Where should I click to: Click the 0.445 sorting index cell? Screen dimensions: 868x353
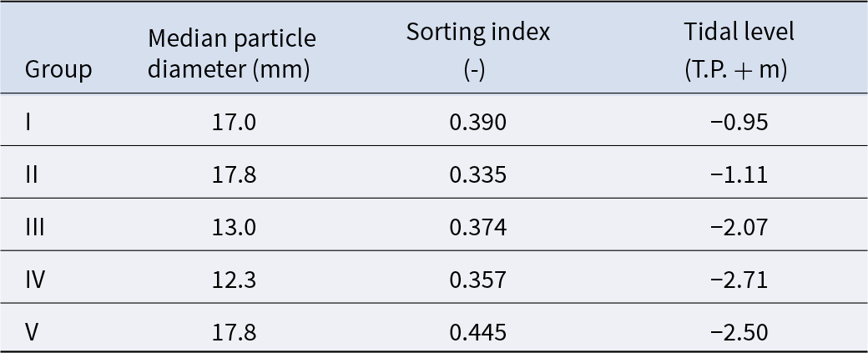point(477,332)
